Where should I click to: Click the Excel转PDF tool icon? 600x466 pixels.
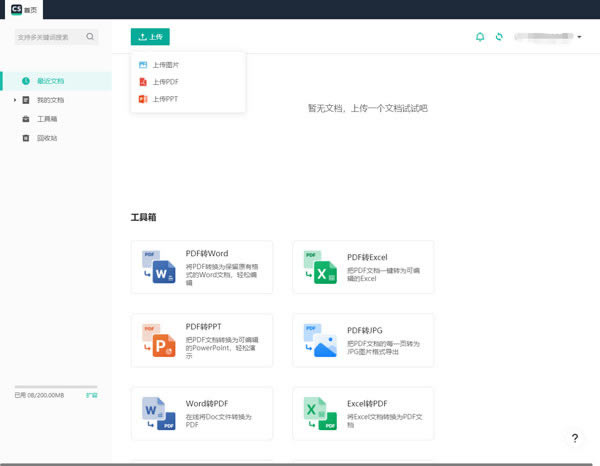point(320,413)
